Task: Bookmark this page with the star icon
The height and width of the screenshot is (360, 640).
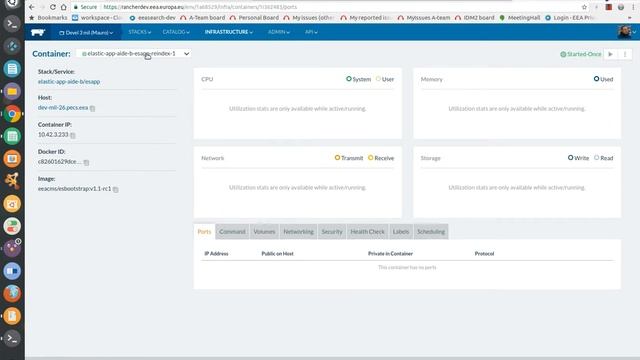Action: [x=584, y=7]
